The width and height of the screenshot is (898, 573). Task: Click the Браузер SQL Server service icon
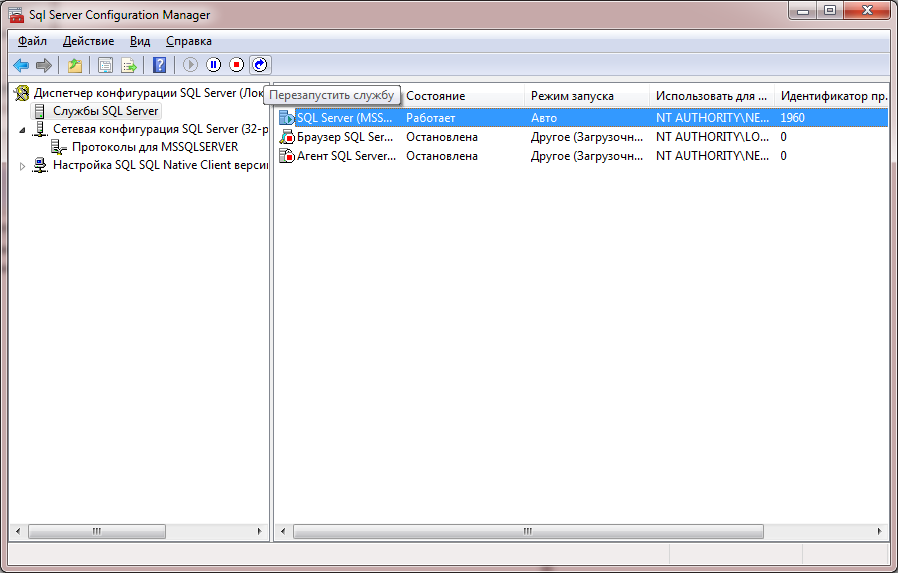point(286,137)
